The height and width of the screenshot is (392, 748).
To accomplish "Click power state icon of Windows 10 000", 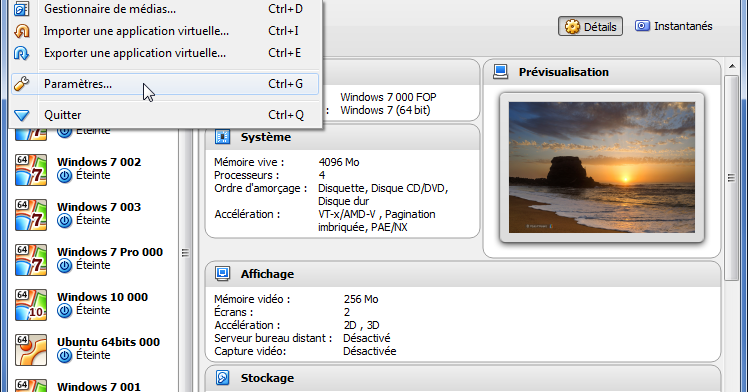I will coord(64,311).
